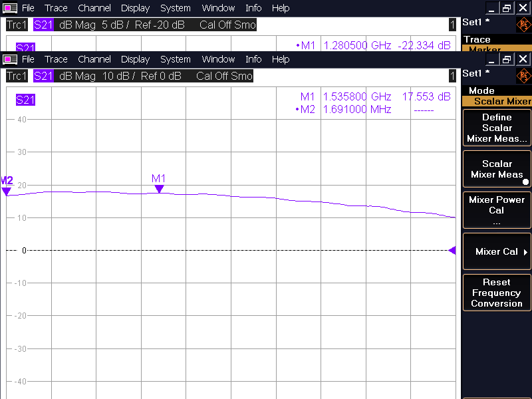Viewport: 532px width, 399px height.
Task: Click the Rohde & Schwarz logo beside Set1 in front window
Action: click(523, 75)
